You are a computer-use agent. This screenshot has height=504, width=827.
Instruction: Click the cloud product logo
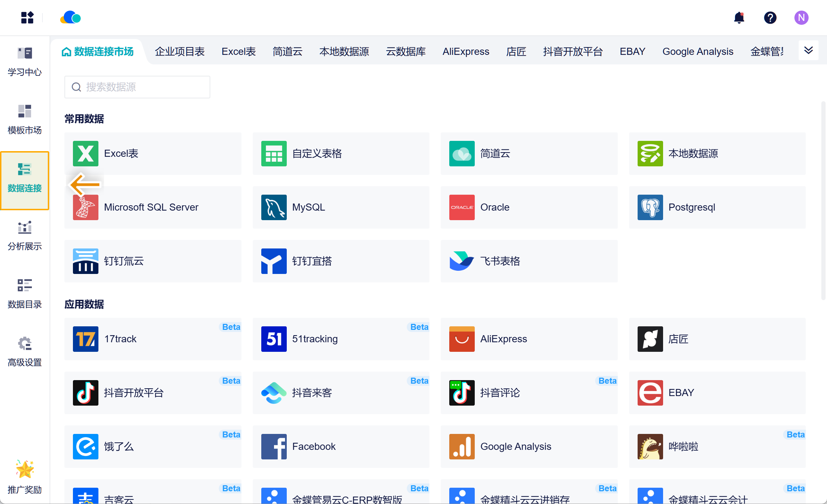pos(70,17)
